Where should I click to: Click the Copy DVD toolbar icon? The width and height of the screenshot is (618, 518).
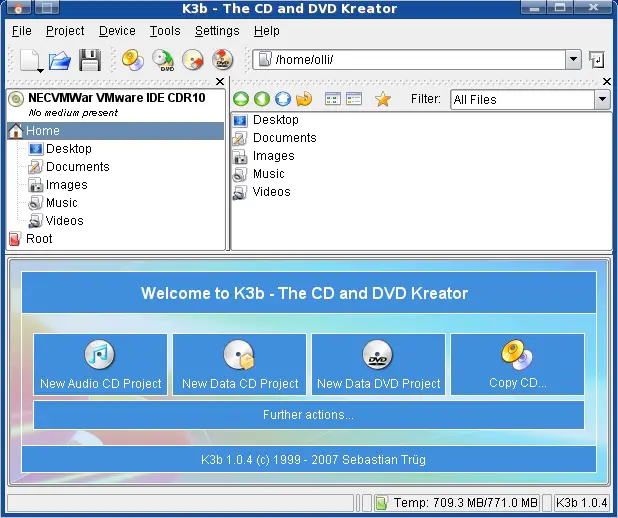163,60
